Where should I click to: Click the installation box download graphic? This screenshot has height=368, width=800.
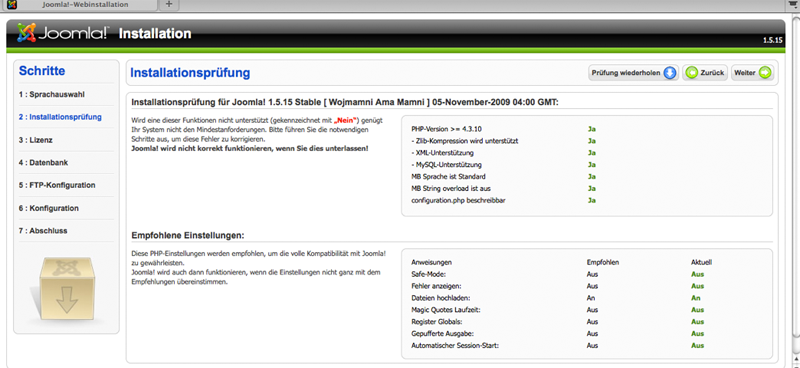point(66,289)
